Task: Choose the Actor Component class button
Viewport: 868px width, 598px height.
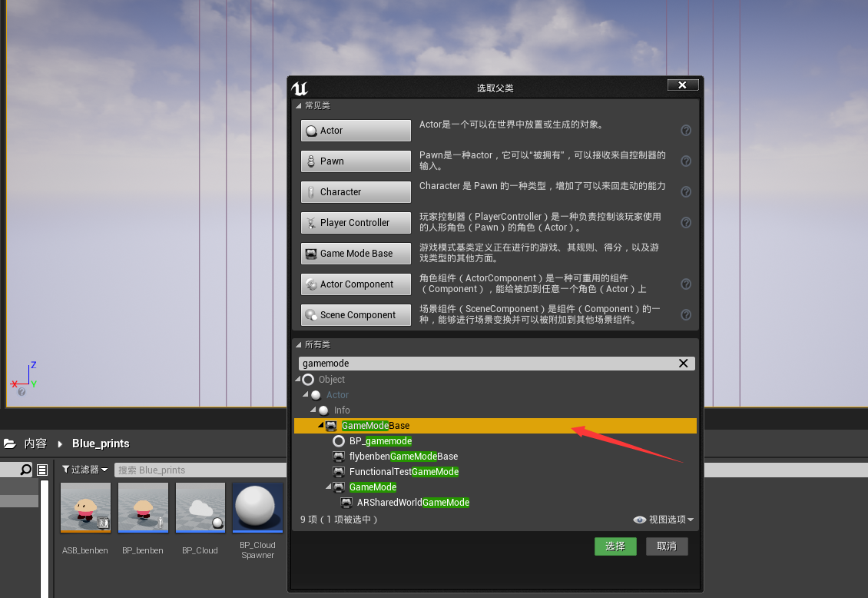Action: point(356,284)
